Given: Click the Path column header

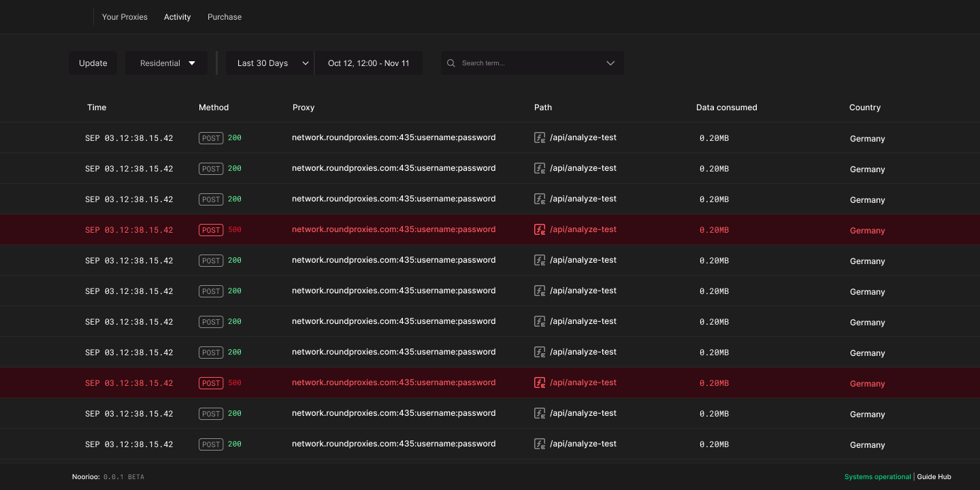Looking at the screenshot, I should point(543,108).
